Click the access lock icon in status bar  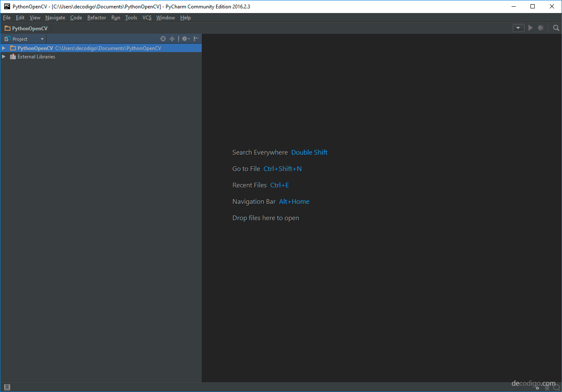(537, 387)
